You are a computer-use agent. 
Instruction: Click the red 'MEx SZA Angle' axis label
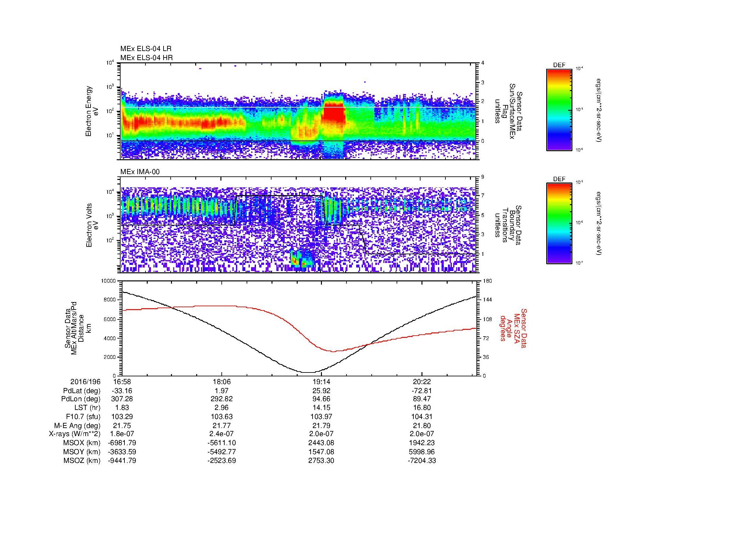(x=513, y=328)
